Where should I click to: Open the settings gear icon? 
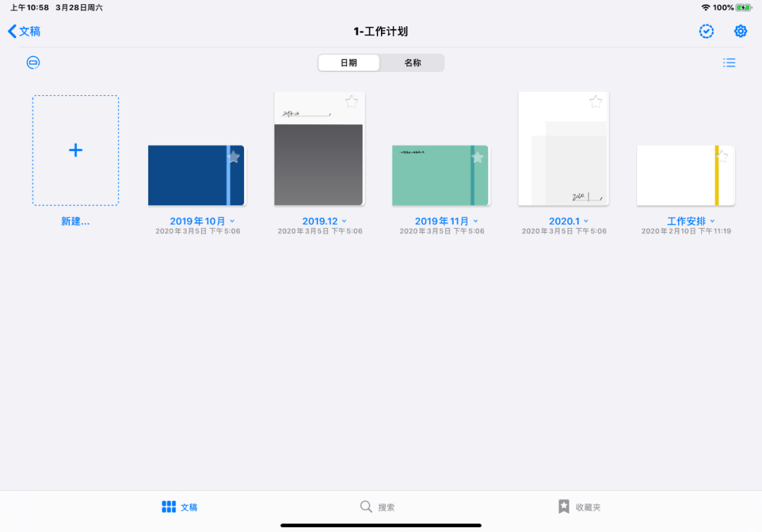pyautogui.click(x=740, y=31)
